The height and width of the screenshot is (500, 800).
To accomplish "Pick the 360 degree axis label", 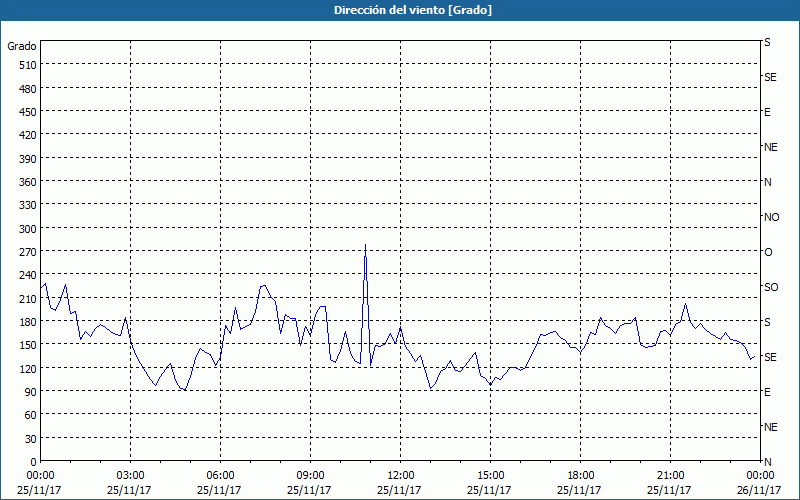I will pos(28,182).
